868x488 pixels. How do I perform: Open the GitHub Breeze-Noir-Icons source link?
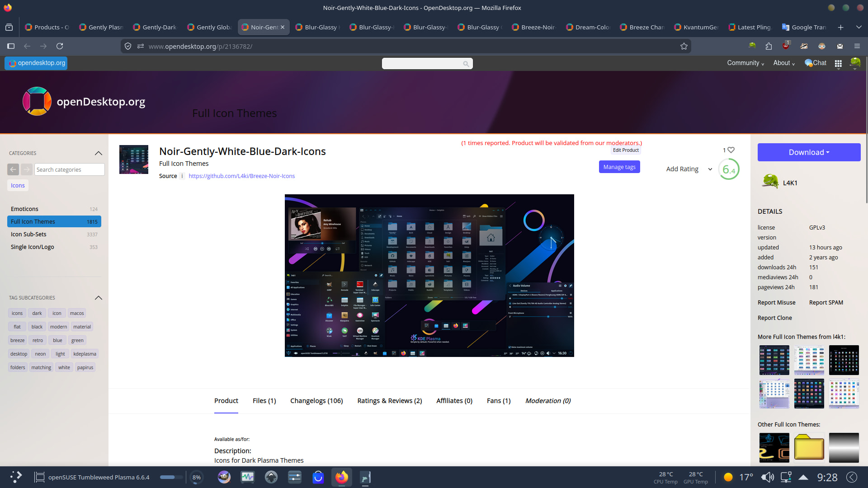pyautogui.click(x=241, y=176)
